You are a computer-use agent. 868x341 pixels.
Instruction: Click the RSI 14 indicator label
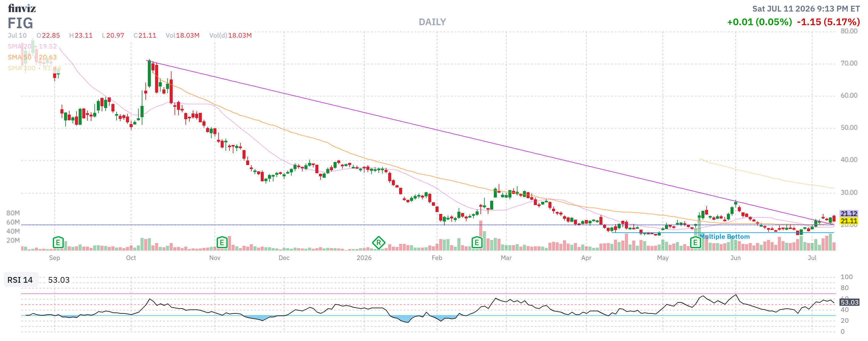pos(20,280)
